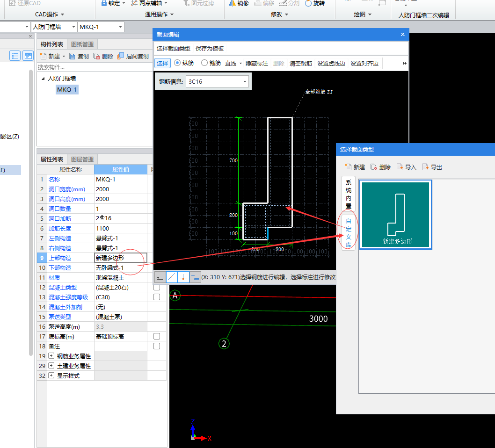Switch to 属性列表 tab
This screenshot has height=448, width=495.
click(52, 159)
